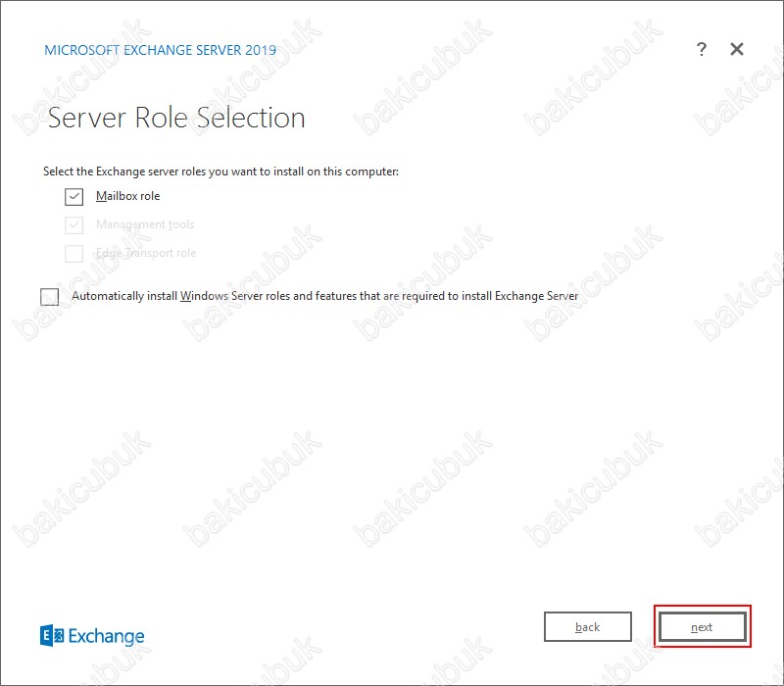Screen dimensions: 784x686
Task: Continue setup with the next button
Action: pos(702,626)
